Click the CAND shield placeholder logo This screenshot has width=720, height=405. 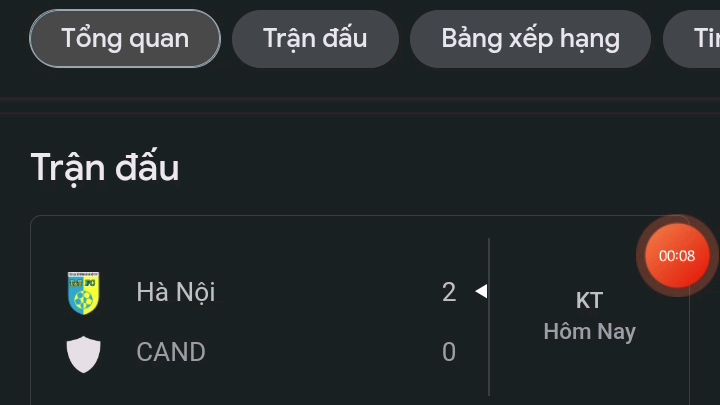(x=84, y=354)
